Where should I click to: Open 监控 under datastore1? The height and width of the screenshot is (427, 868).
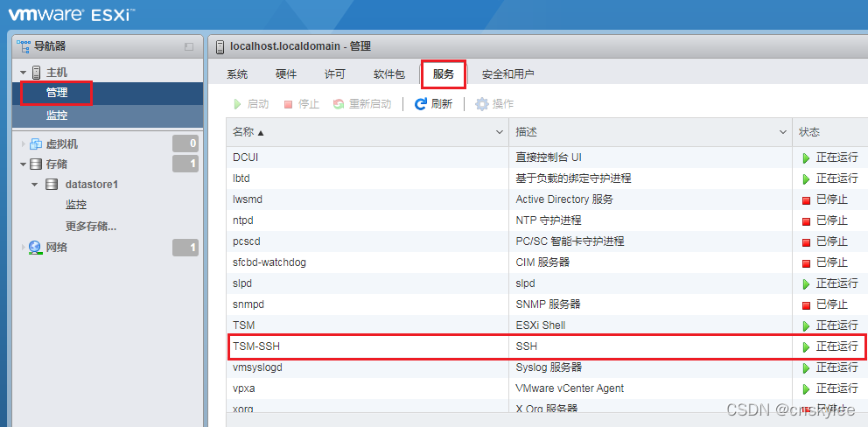point(76,205)
